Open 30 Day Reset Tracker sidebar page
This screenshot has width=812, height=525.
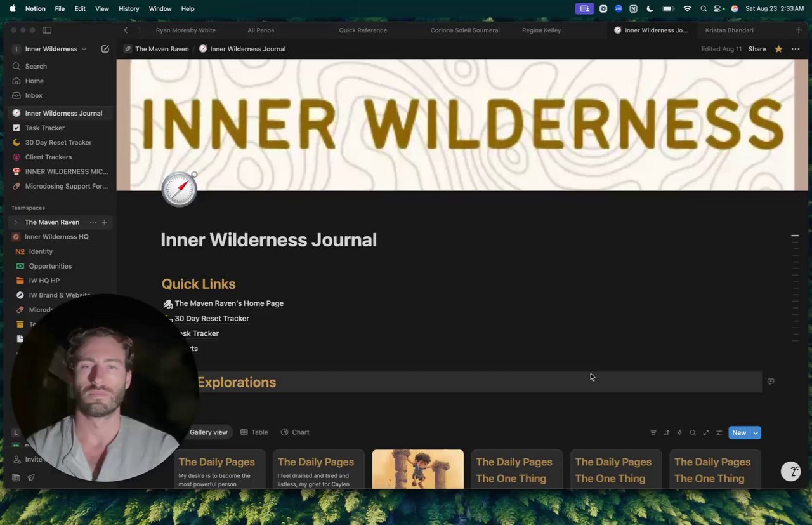click(x=58, y=142)
